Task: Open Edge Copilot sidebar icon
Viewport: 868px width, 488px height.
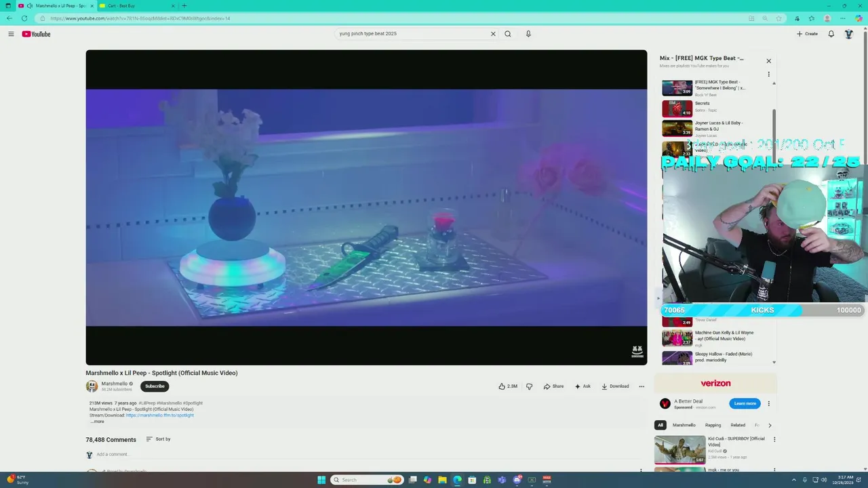Action: point(859,18)
